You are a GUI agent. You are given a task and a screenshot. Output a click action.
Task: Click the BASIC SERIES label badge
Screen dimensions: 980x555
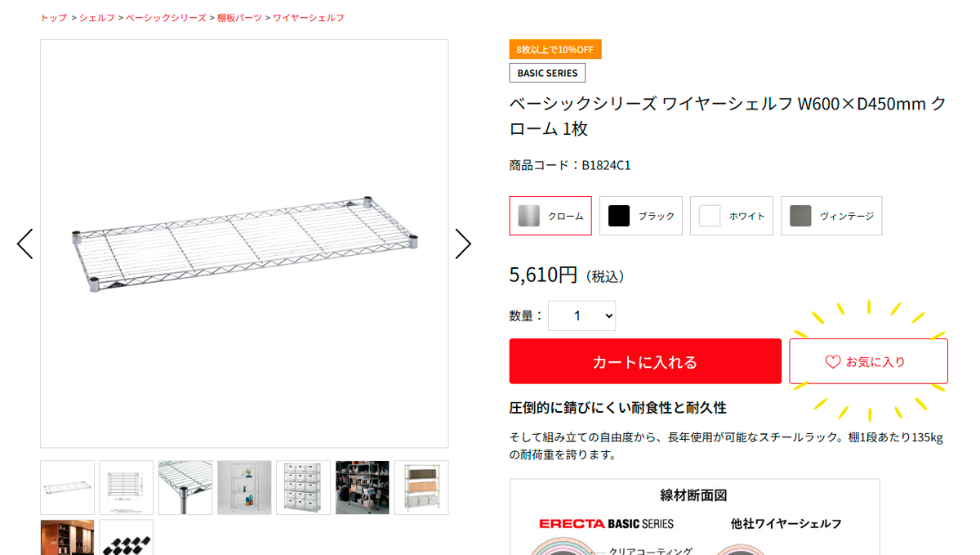click(547, 73)
